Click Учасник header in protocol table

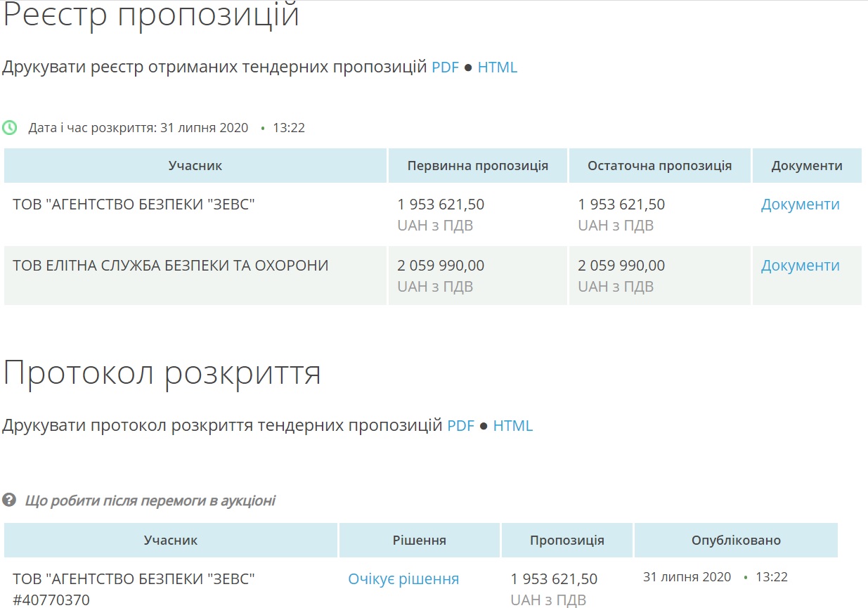(x=171, y=541)
